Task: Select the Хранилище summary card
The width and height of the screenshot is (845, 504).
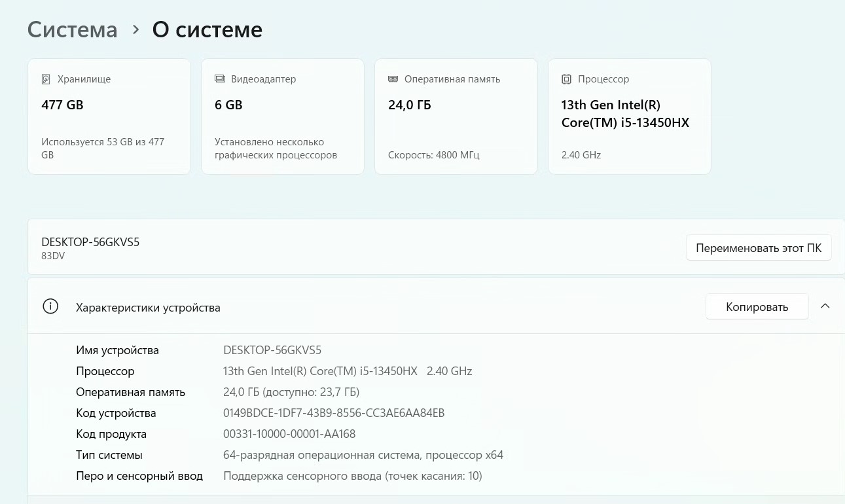Action: point(109,116)
